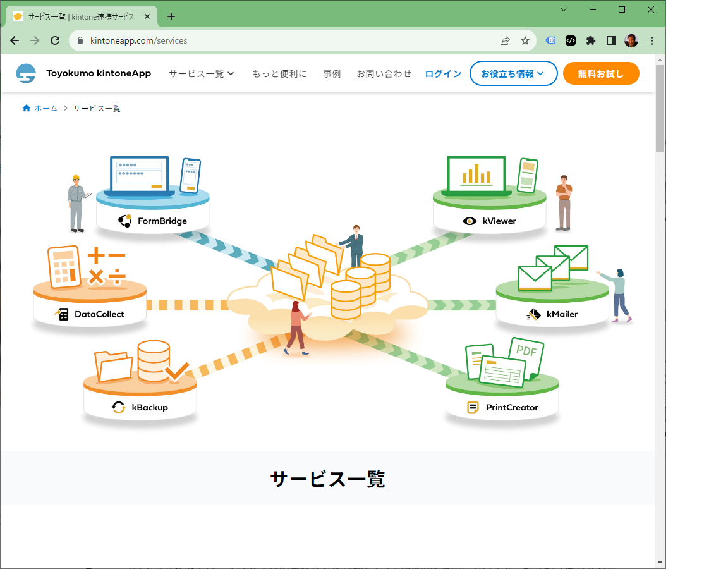Select the DataCollect calculator icon
The image size is (728, 569).
(x=61, y=314)
